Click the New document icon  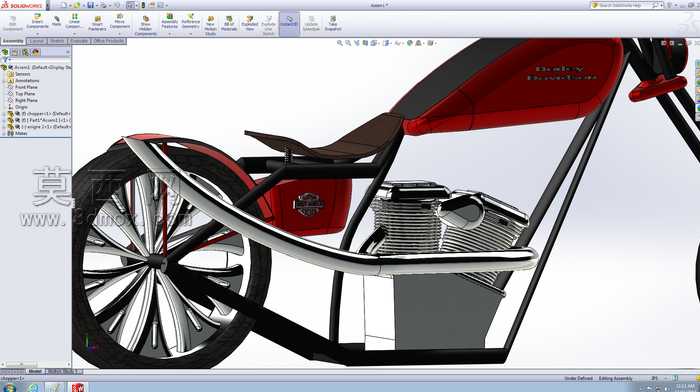(63, 5)
